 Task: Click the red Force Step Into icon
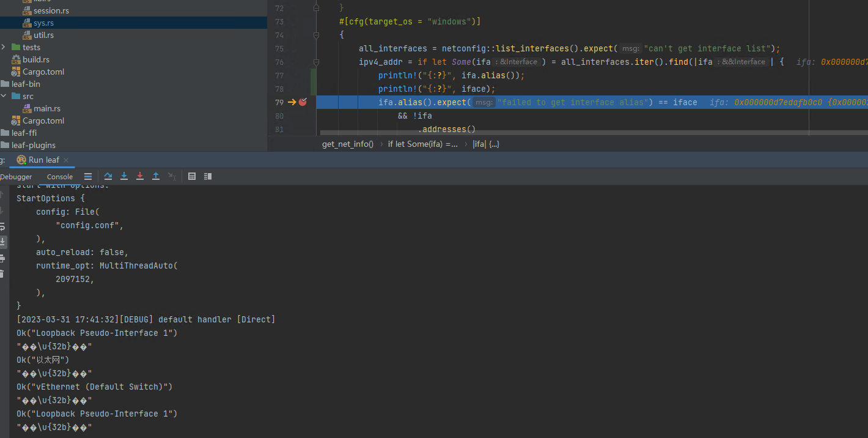(x=140, y=176)
